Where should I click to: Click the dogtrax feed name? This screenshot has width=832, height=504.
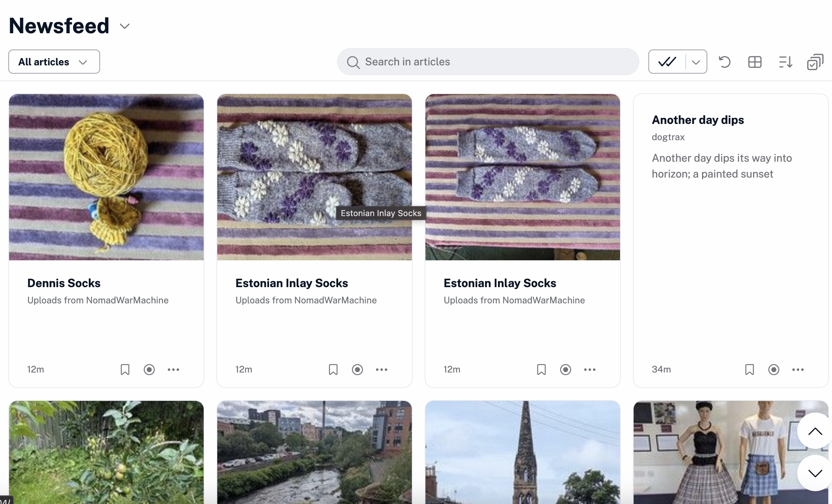click(668, 137)
